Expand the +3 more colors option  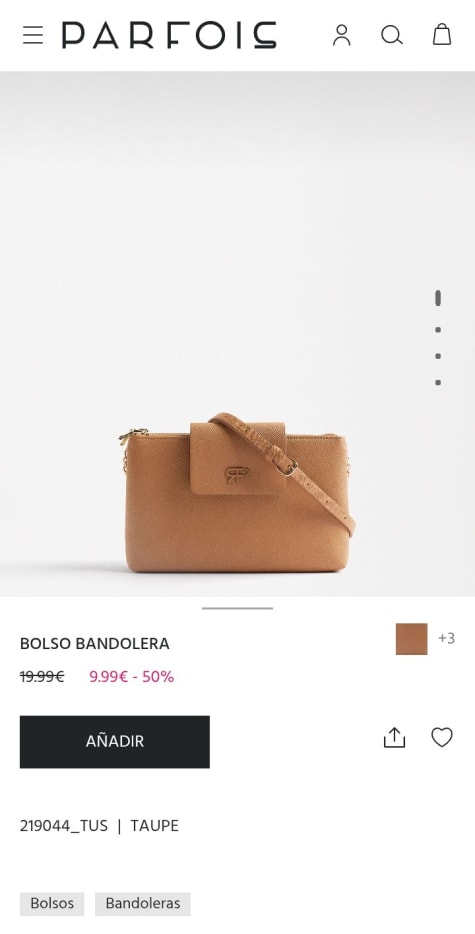pos(446,639)
